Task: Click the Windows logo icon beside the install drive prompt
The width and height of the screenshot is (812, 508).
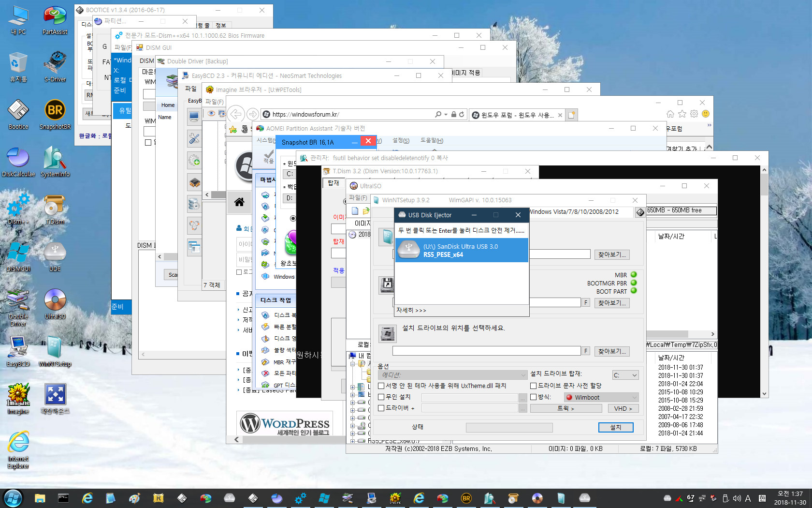Action: [387, 333]
